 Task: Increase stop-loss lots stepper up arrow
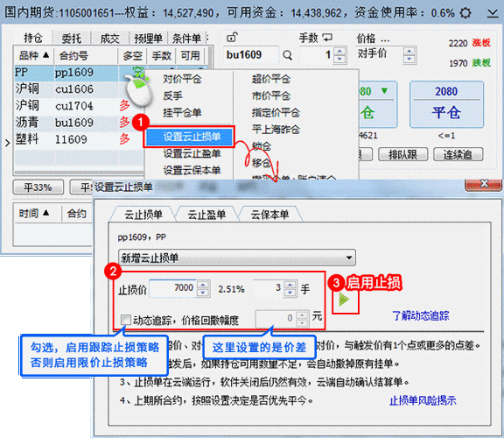point(290,285)
